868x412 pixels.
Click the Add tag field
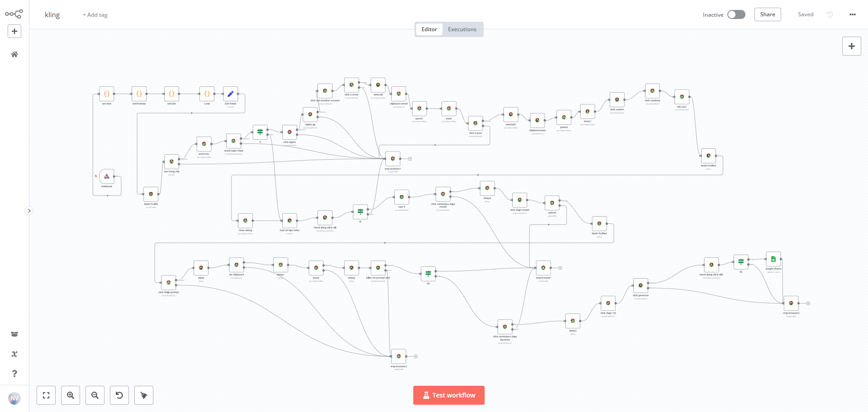[x=95, y=15]
